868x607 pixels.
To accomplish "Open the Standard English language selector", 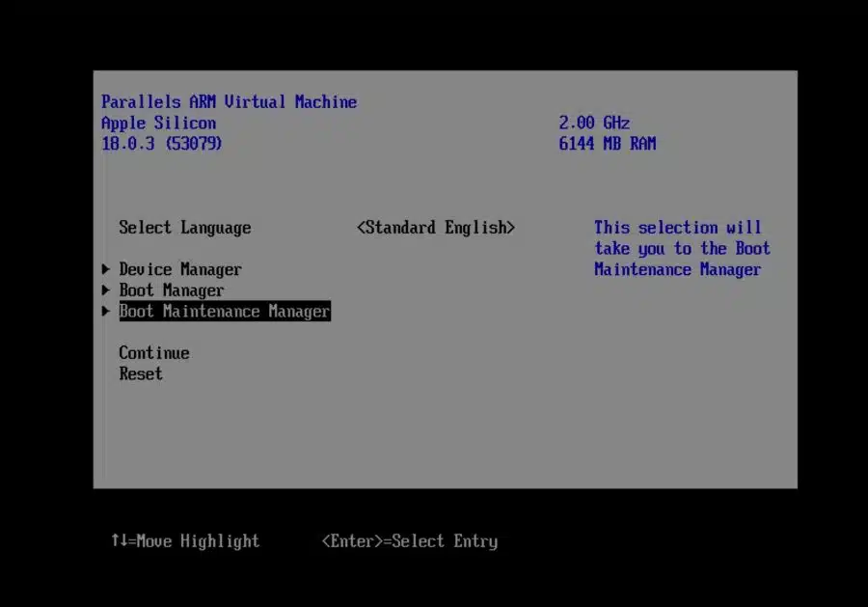I will 436,228.
